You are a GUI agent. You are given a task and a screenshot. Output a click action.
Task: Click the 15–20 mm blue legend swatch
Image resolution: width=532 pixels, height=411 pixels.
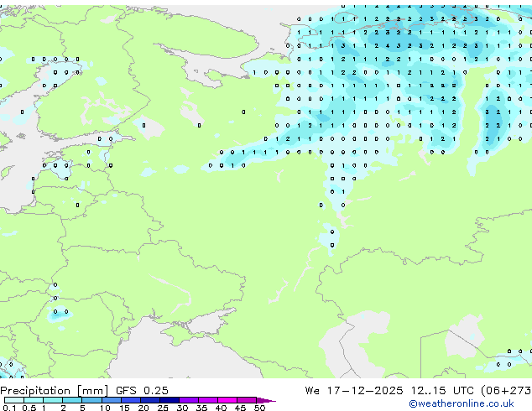point(130,400)
